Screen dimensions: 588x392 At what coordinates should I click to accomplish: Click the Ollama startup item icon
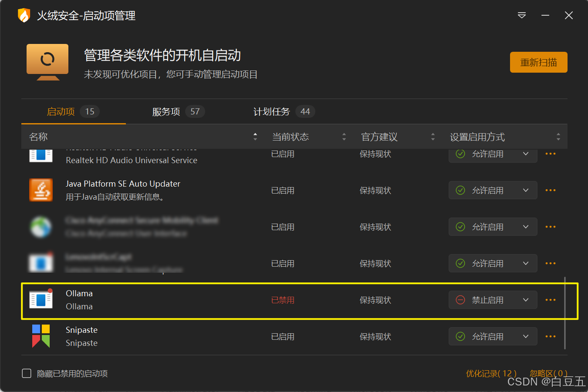click(x=41, y=299)
